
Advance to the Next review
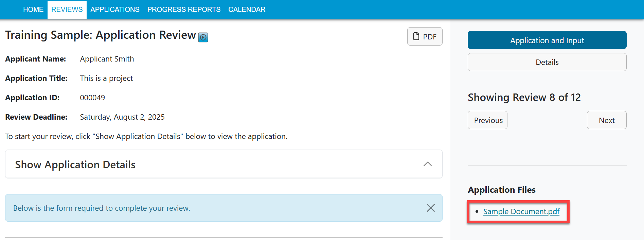(x=607, y=120)
